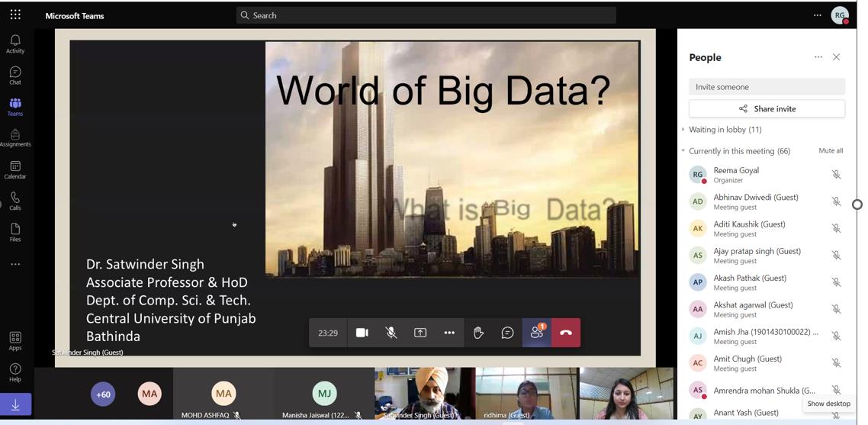Open more actions in meeting toolbar
The image size is (868, 425).
[x=449, y=333]
